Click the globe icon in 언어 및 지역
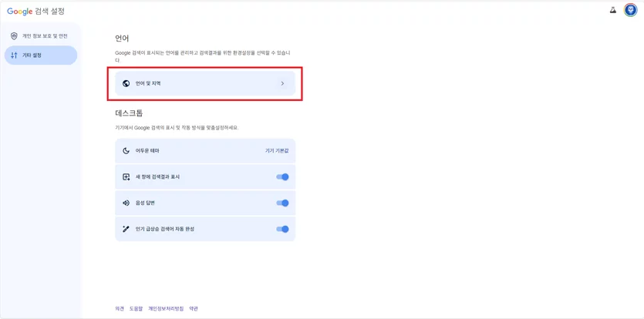Viewport: 644px width, 319px height. pos(126,83)
